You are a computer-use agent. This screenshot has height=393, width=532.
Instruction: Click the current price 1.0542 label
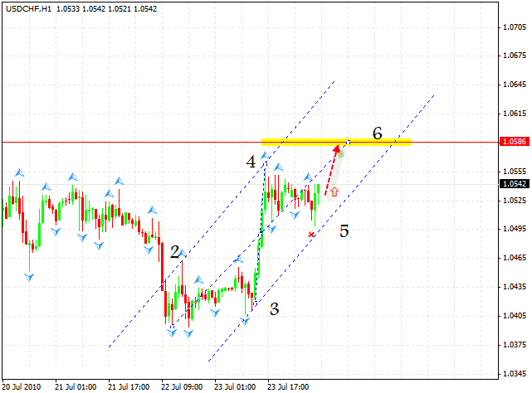515,184
